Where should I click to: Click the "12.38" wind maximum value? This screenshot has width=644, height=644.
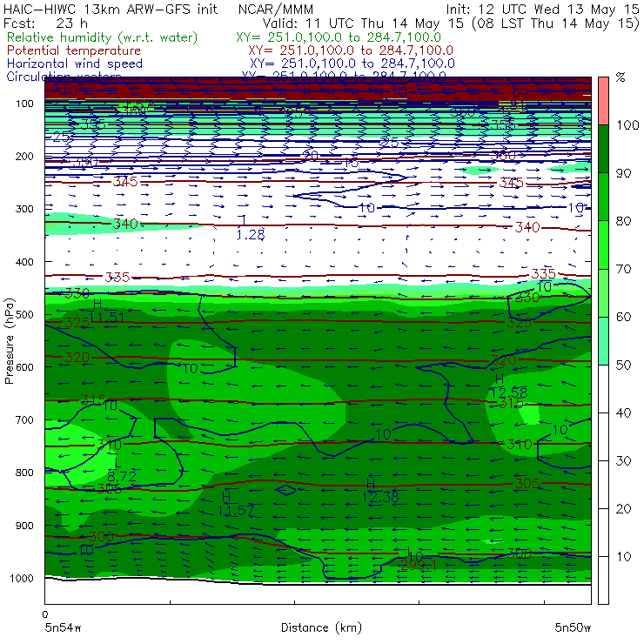click(380, 498)
